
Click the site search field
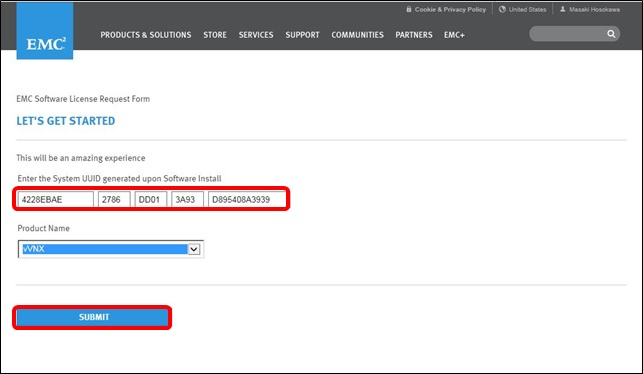[574, 34]
